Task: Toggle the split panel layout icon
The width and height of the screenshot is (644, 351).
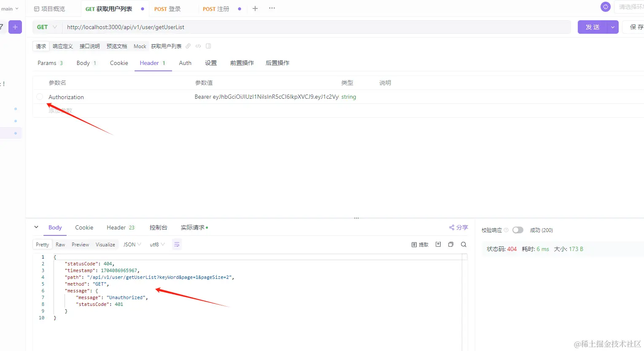Action: (x=208, y=46)
